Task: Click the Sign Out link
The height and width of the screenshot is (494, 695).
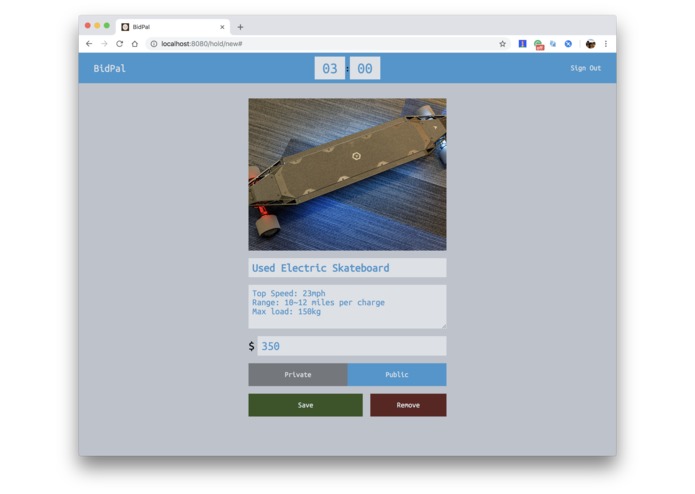Action: [586, 68]
